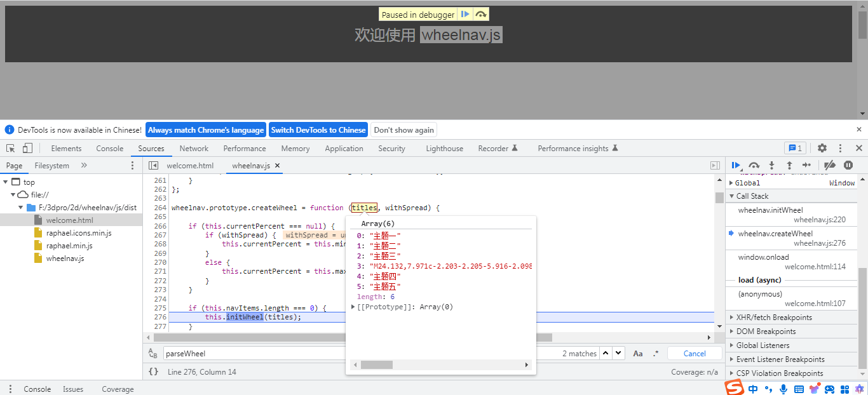Click the Sogou input method S icon
This screenshot has height=395, width=868.
pyautogui.click(x=735, y=387)
